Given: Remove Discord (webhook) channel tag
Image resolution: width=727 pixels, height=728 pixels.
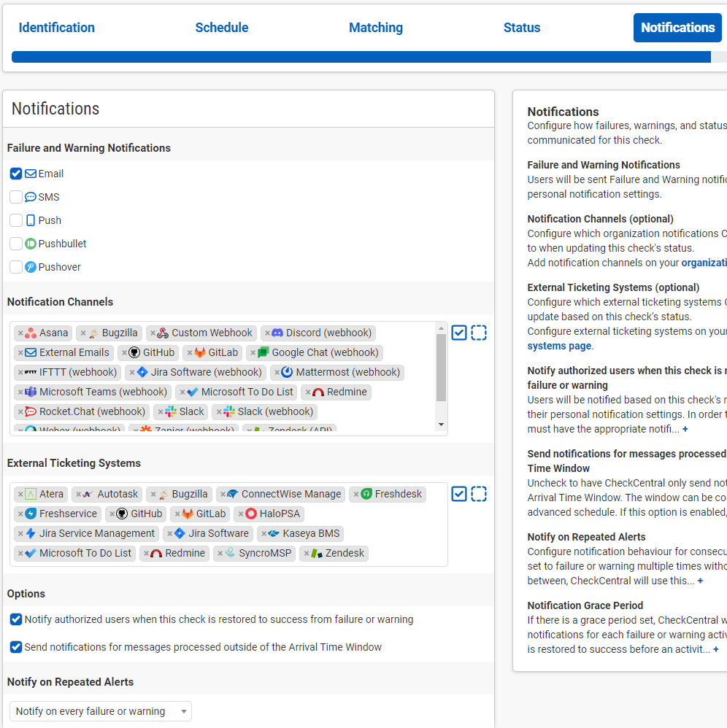Looking at the screenshot, I should tap(267, 333).
